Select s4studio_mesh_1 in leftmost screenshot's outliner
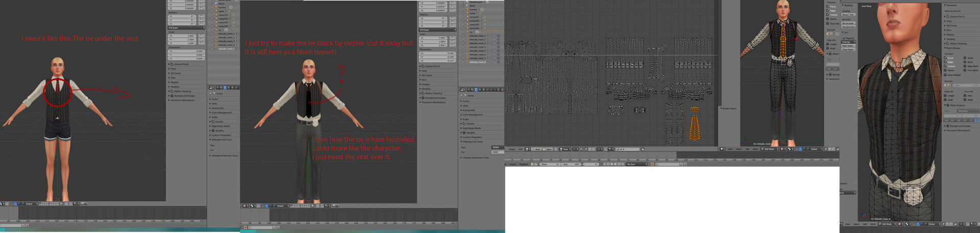 coord(226,33)
